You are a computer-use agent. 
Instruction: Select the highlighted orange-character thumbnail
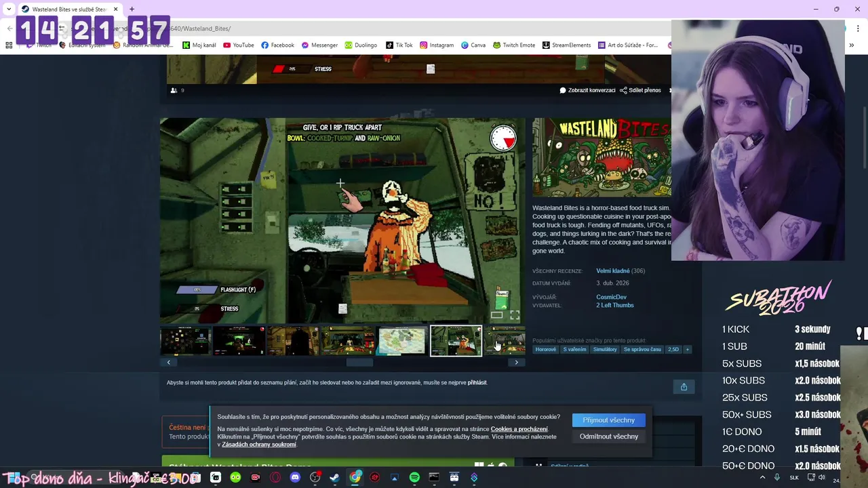tap(456, 341)
